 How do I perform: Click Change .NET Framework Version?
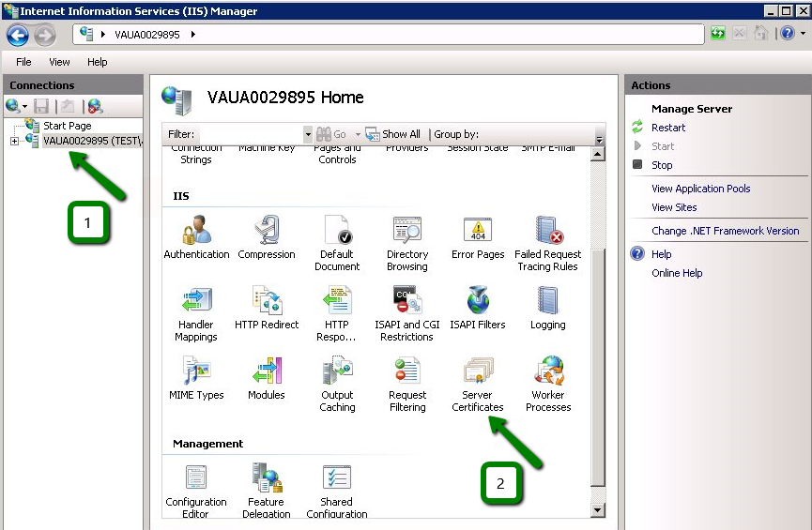[725, 231]
